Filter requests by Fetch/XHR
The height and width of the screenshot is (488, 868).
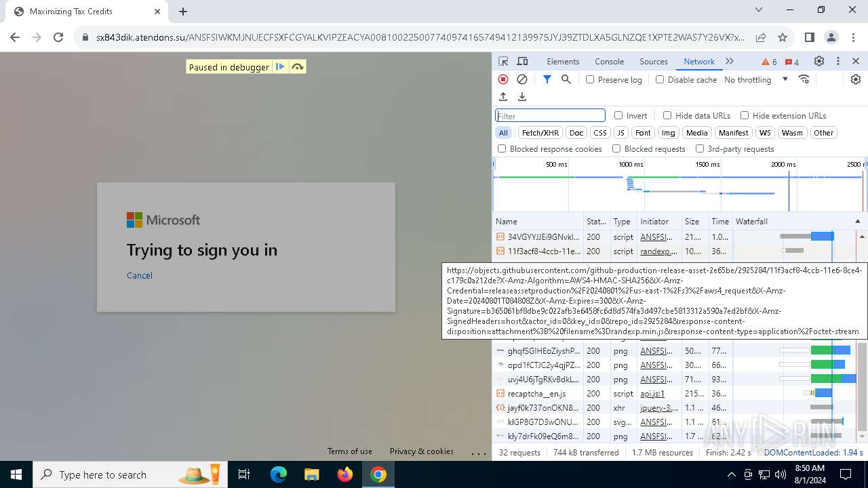pos(540,133)
